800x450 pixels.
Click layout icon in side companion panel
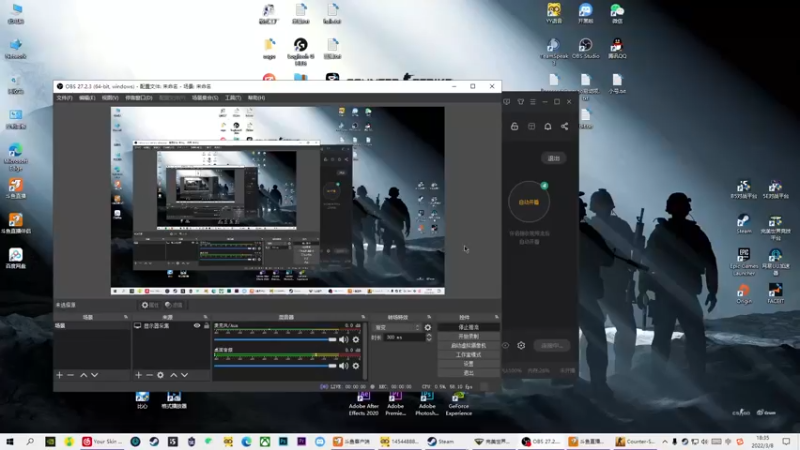click(x=531, y=126)
